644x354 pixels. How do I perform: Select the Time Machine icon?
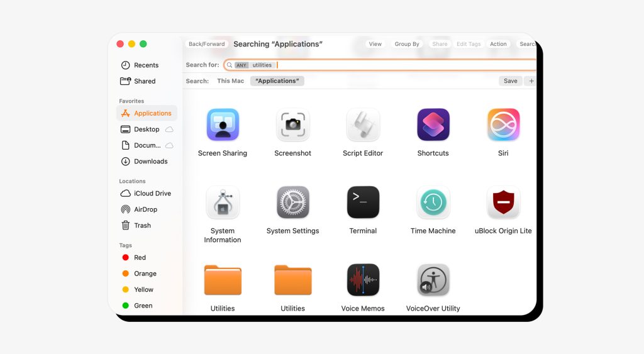[x=433, y=202]
